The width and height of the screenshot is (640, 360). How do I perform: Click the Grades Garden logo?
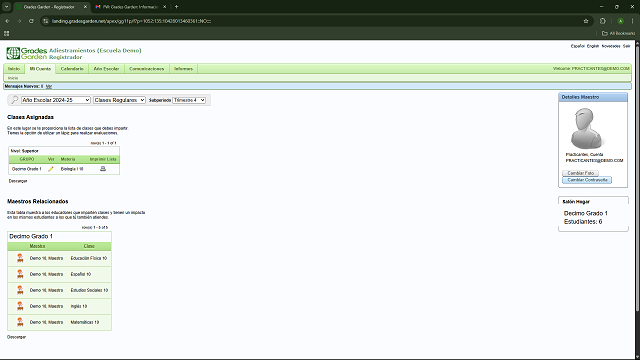pyautogui.click(x=27, y=53)
